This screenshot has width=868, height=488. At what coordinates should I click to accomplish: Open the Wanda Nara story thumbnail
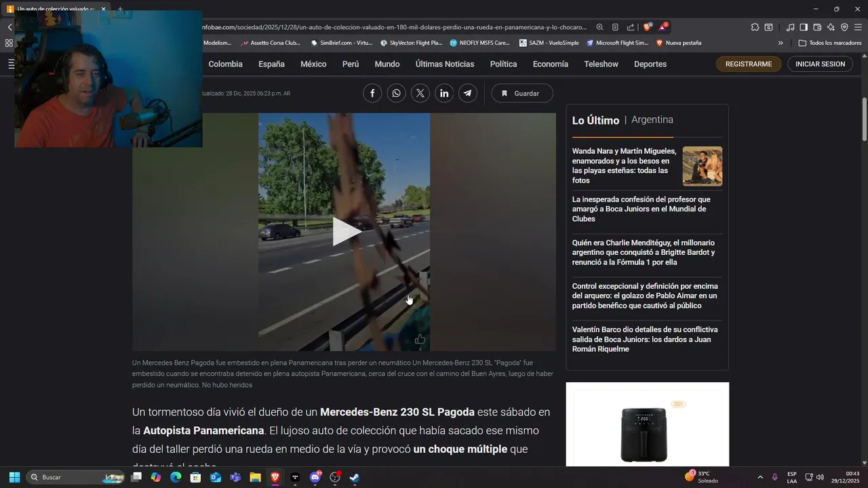point(703,166)
